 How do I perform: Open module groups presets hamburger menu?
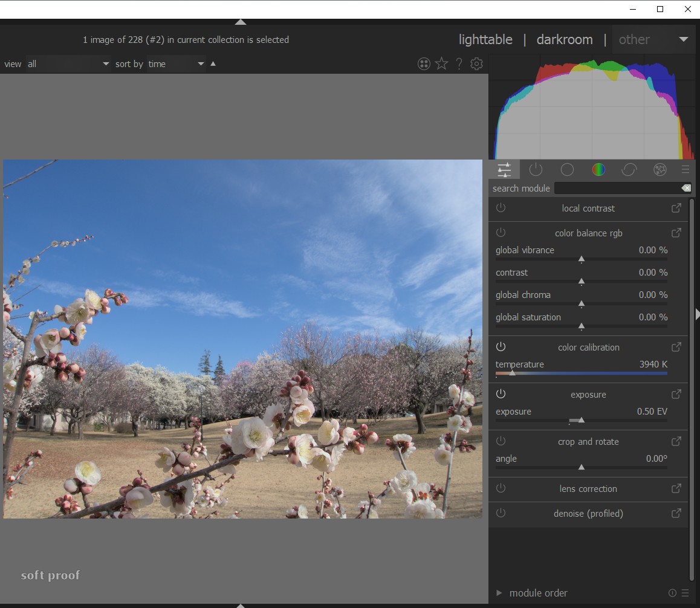[x=685, y=170]
